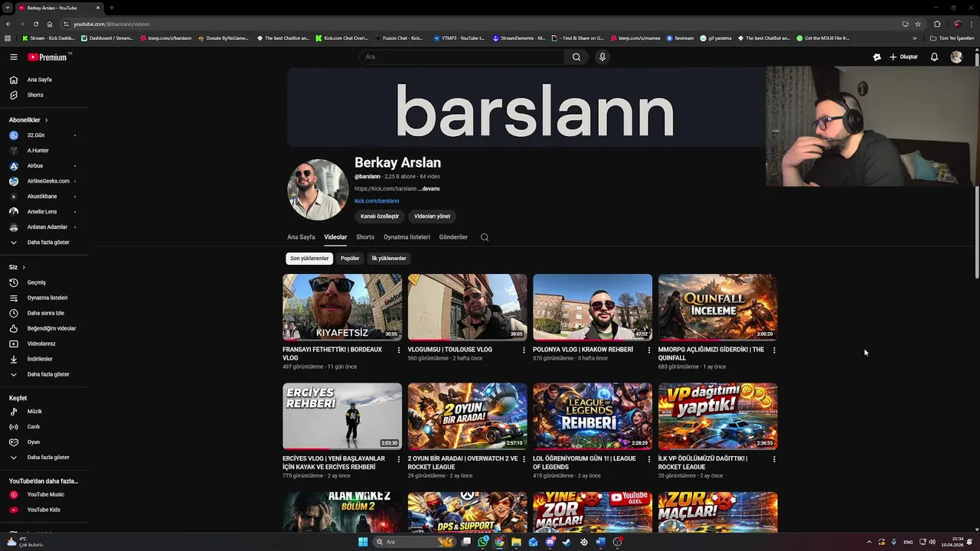Click Kanalı özelleştir button
The image size is (980, 551).
point(380,217)
